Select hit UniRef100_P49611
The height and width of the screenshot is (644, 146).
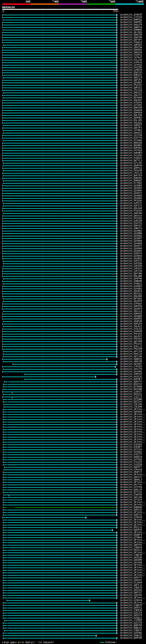click(131, 284)
